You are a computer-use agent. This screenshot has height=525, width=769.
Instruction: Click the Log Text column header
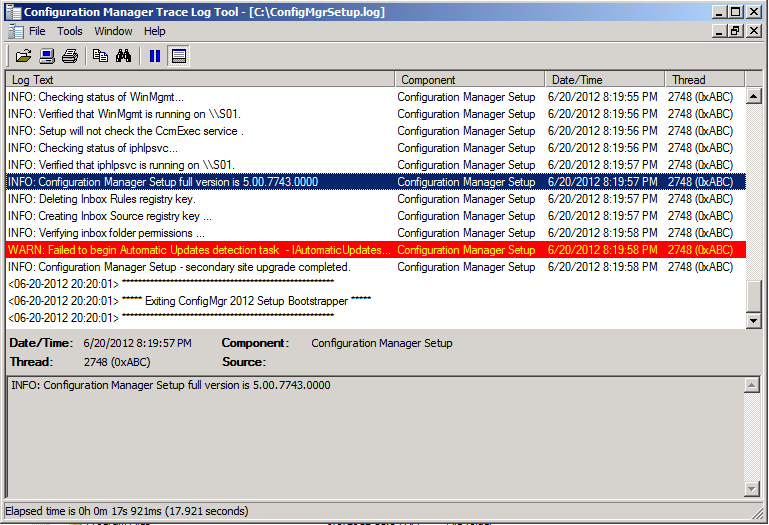click(x=200, y=79)
